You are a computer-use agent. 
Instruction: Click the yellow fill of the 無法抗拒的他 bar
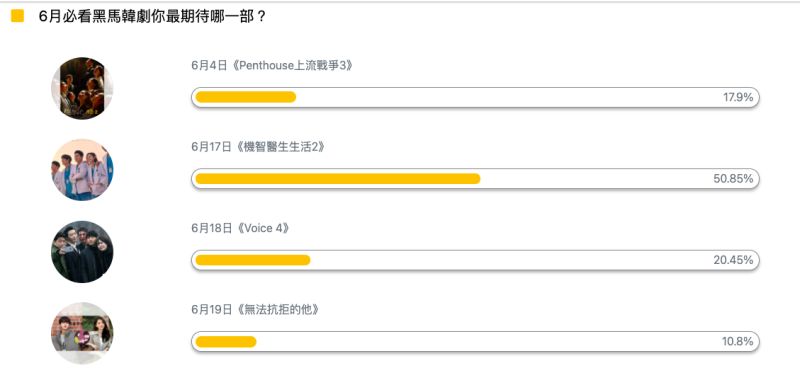click(226, 341)
